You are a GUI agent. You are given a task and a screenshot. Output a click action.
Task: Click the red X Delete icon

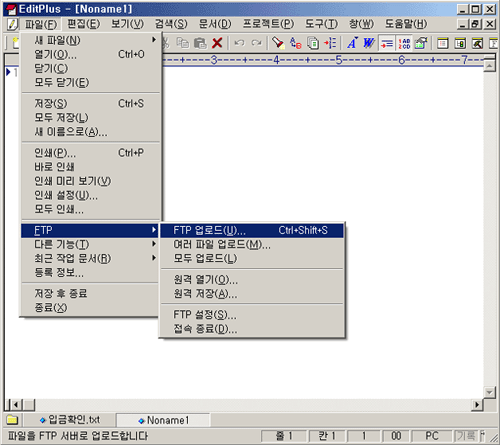pos(217,43)
